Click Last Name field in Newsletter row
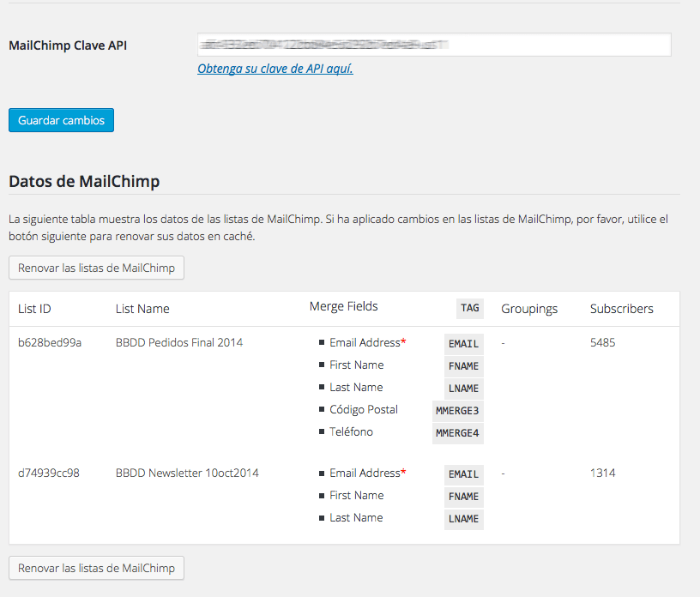This screenshot has width=700, height=597. point(356,517)
